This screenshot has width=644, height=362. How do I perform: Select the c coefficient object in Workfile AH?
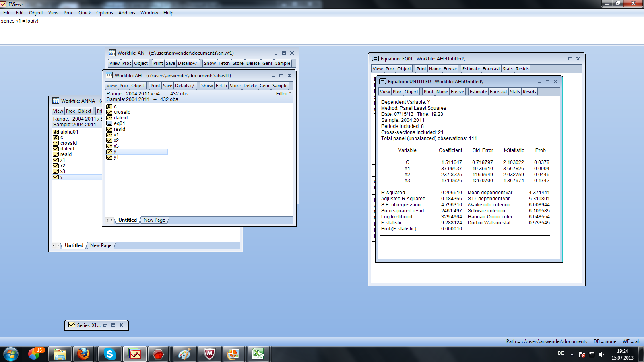point(111,107)
